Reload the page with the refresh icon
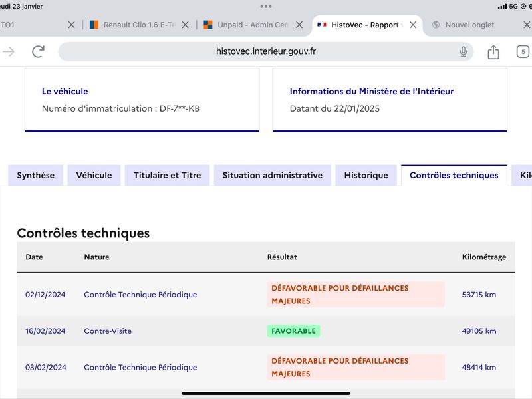The image size is (532, 399). click(39, 52)
